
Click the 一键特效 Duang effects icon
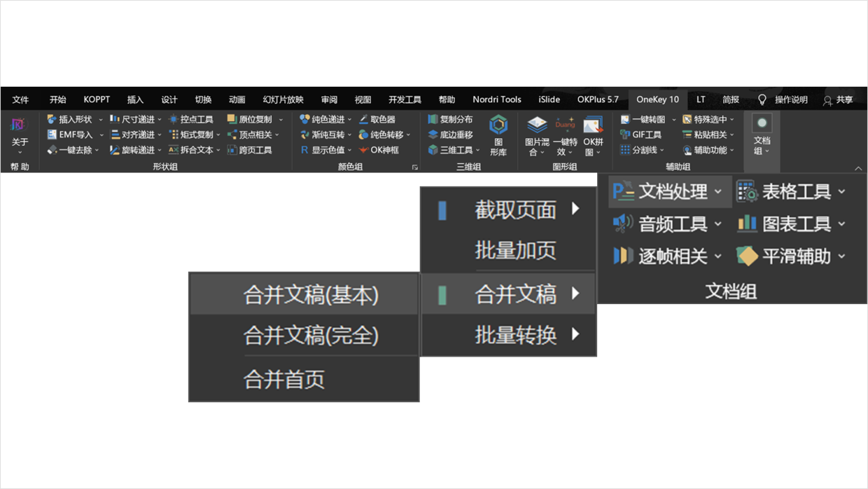click(x=565, y=136)
